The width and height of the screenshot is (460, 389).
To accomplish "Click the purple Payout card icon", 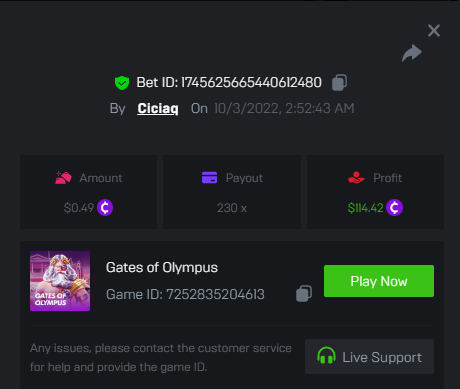I will [x=209, y=177].
